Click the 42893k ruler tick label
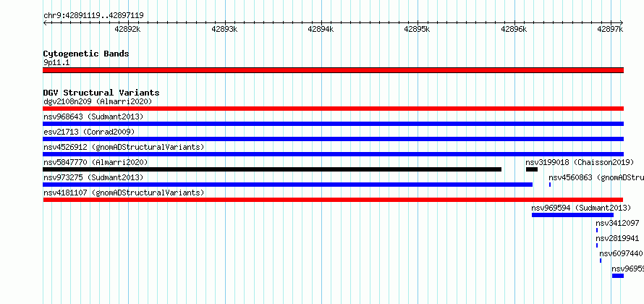 (224, 29)
